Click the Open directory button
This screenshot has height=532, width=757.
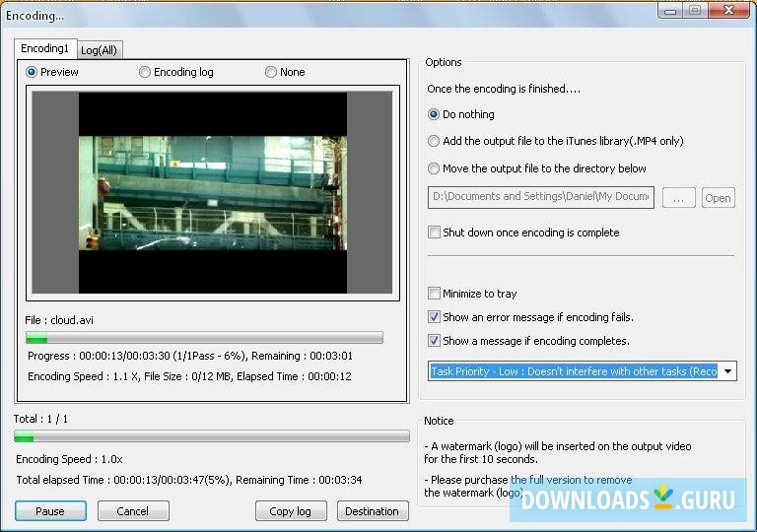pos(718,197)
